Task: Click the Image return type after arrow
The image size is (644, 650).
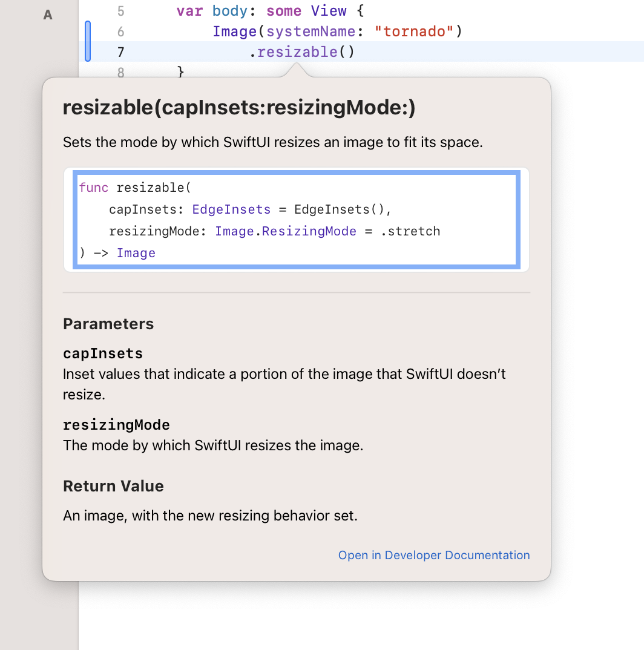Action: pos(136,253)
